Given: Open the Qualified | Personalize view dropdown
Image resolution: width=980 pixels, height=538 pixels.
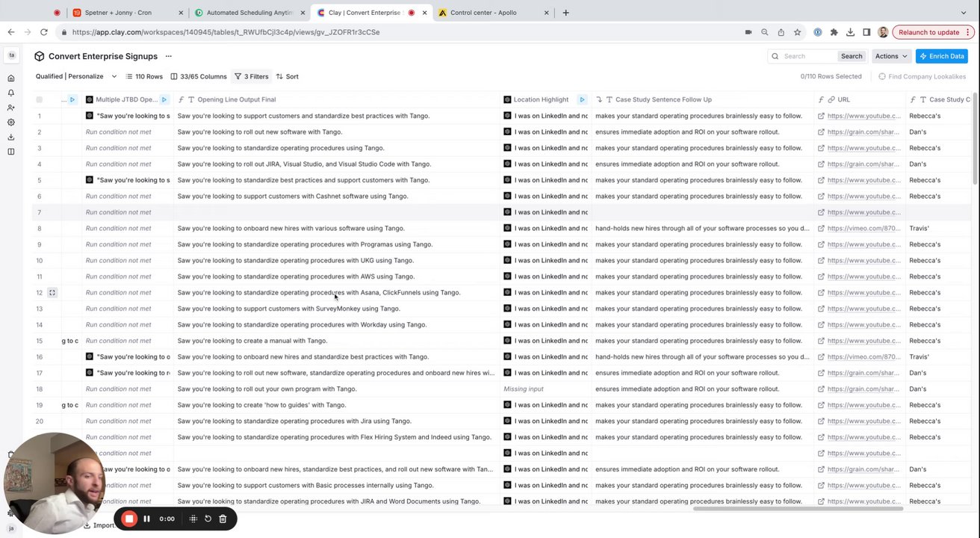Looking at the screenshot, I should (x=76, y=76).
